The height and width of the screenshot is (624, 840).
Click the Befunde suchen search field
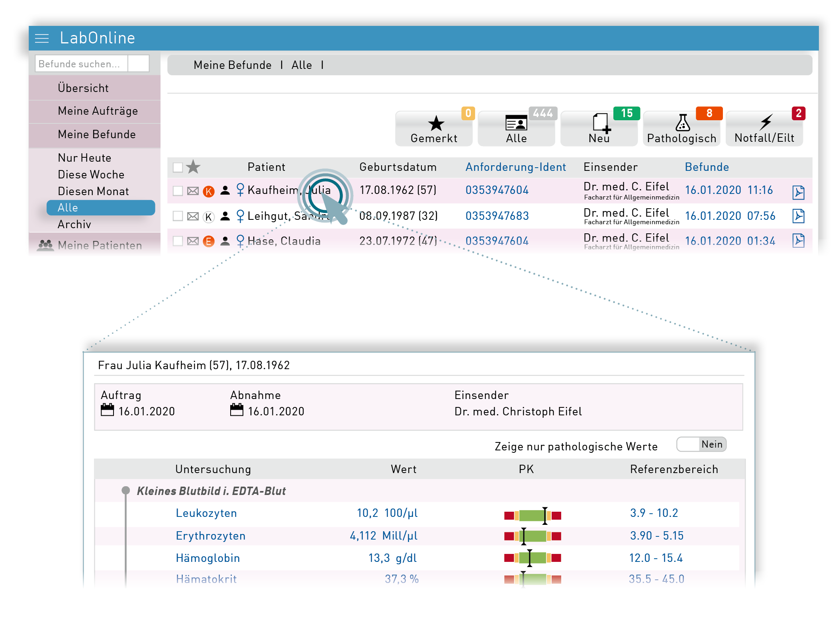(x=82, y=64)
